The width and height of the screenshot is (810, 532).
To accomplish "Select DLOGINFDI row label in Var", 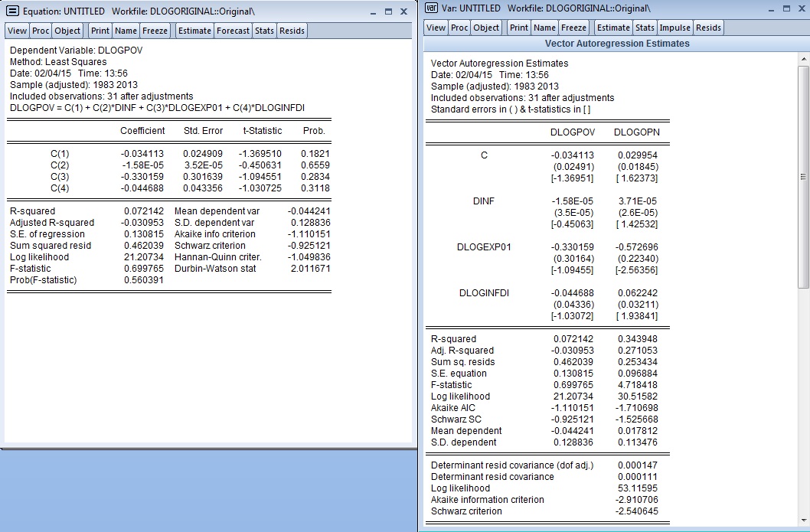I will pyautogui.click(x=484, y=293).
